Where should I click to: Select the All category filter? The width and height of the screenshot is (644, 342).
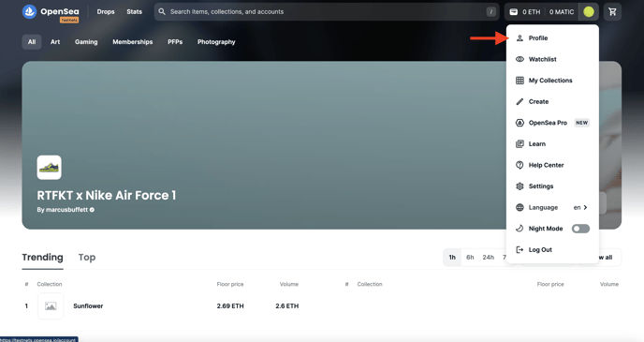pos(32,41)
